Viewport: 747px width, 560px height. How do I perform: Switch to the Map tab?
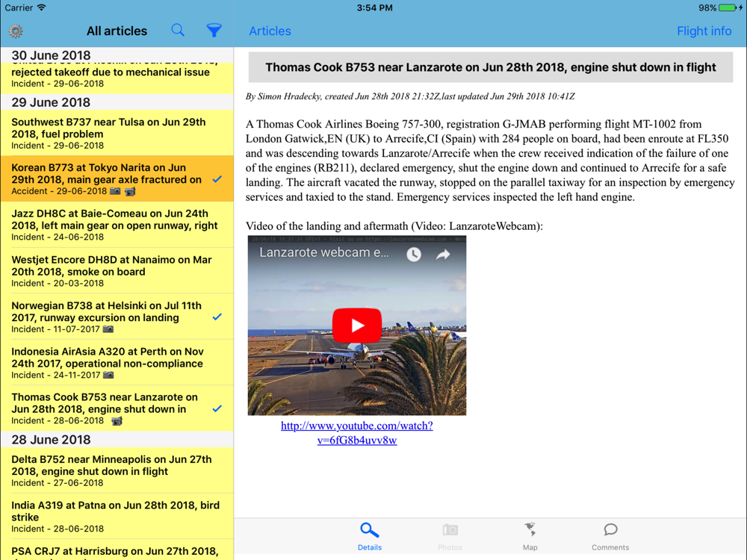pos(530,537)
